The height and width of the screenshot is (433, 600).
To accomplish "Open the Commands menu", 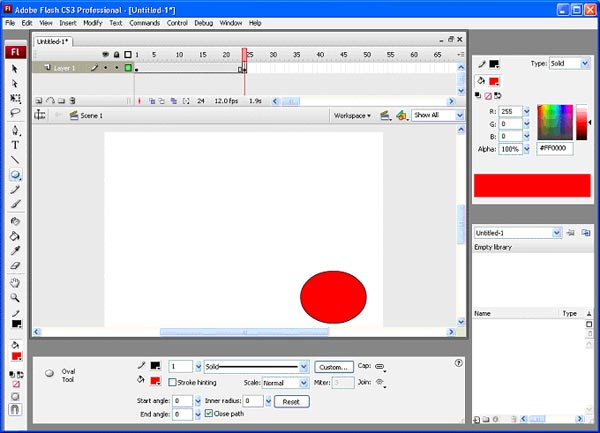I will [x=144, y=22].
